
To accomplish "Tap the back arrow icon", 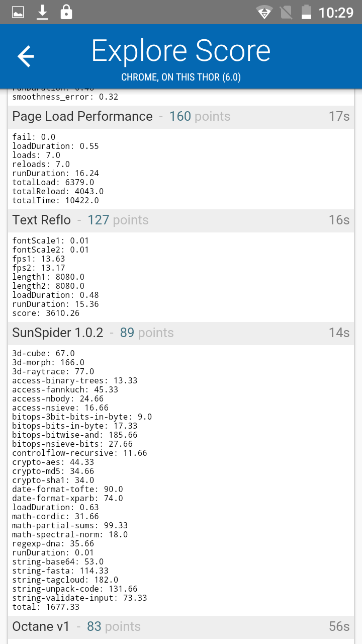I will pos(26,56).
